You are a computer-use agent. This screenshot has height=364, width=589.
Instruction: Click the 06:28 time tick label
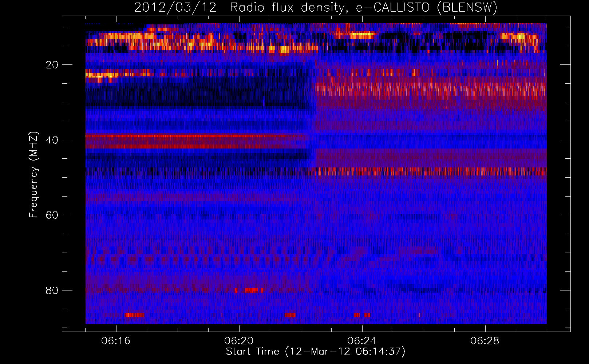485,341
